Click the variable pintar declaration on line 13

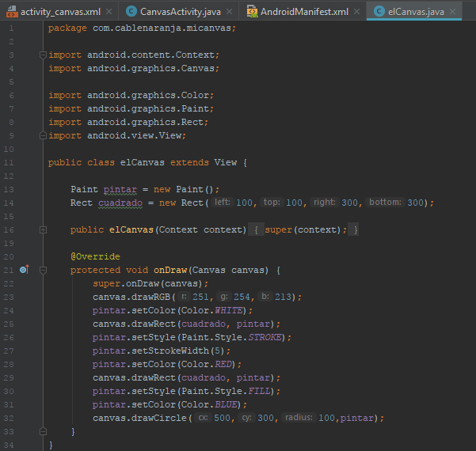(120, 190)
